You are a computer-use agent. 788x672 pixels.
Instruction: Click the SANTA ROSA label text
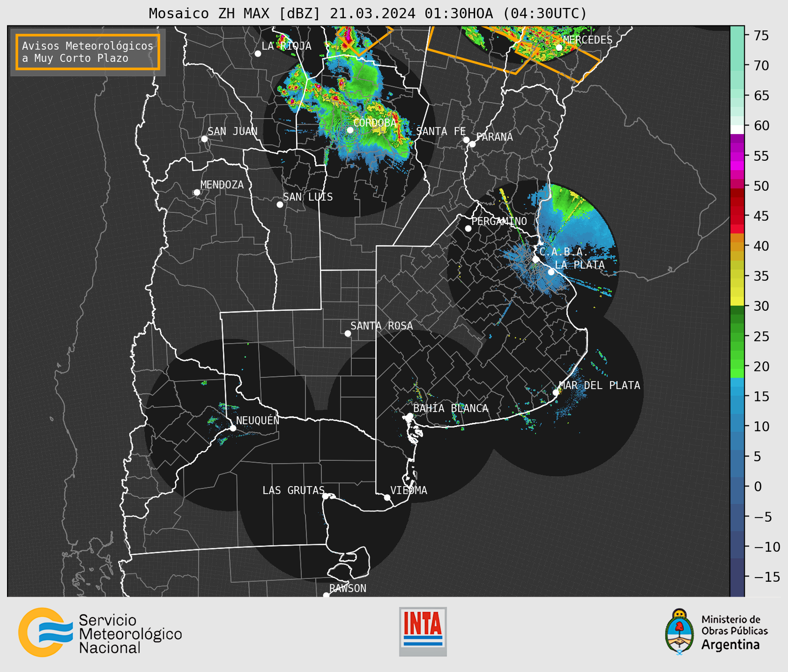(x=382, y=326)
